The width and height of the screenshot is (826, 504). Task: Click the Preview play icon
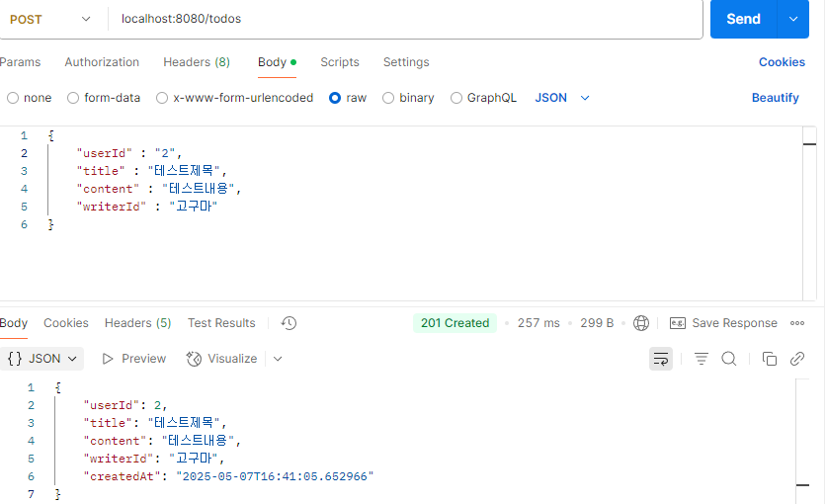click(x=108, y=359)
